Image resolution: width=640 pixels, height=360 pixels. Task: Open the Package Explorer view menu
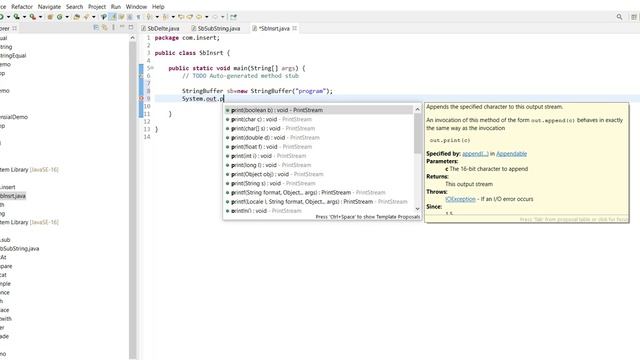click(x=113, y=27)
